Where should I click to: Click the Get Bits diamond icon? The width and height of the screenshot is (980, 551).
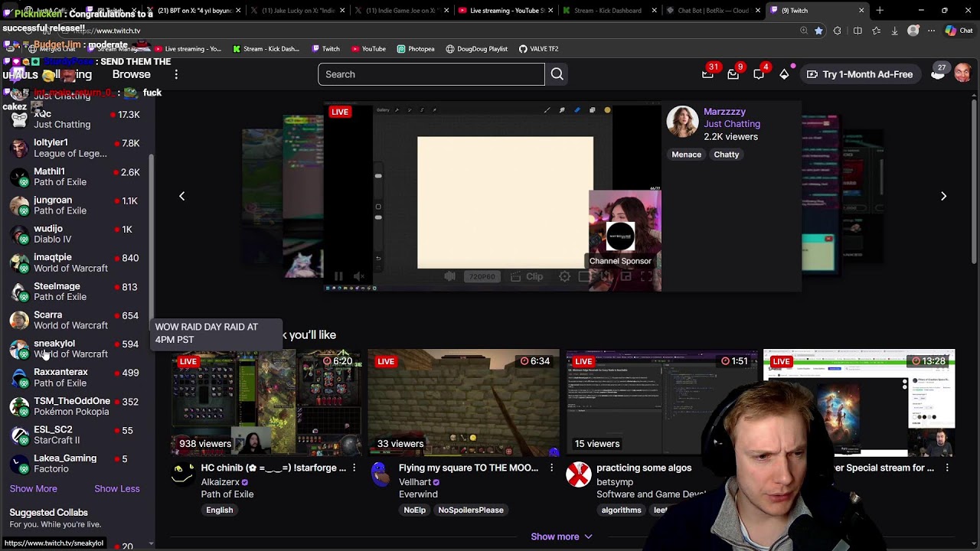[x=784, y=74]
